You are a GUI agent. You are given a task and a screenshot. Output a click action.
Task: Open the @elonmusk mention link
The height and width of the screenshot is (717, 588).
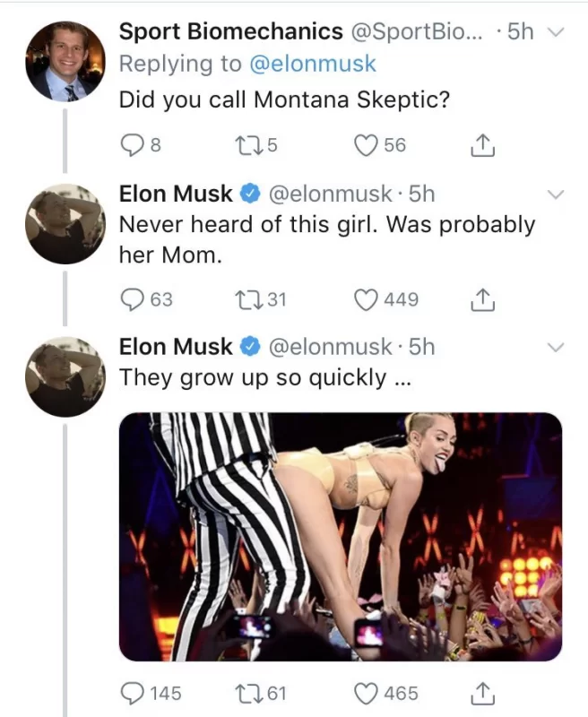tap(310, 64)
